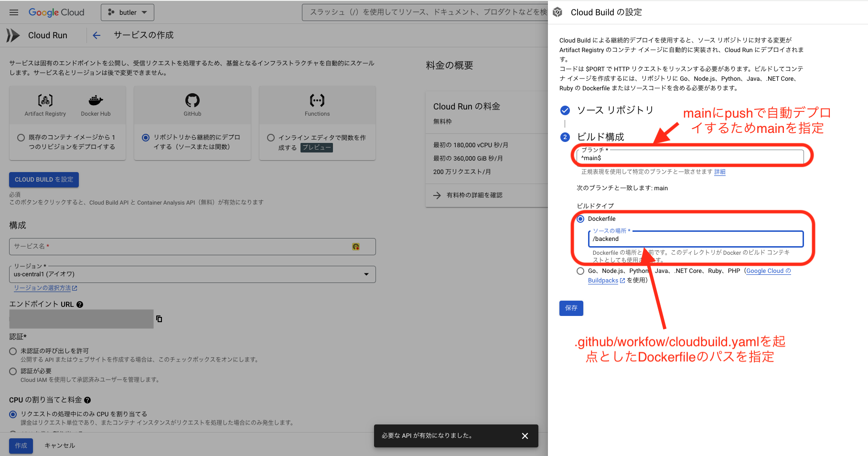Open the butler project selector
The height and width of the screenshot is (456, 868).
coord(128,12)
